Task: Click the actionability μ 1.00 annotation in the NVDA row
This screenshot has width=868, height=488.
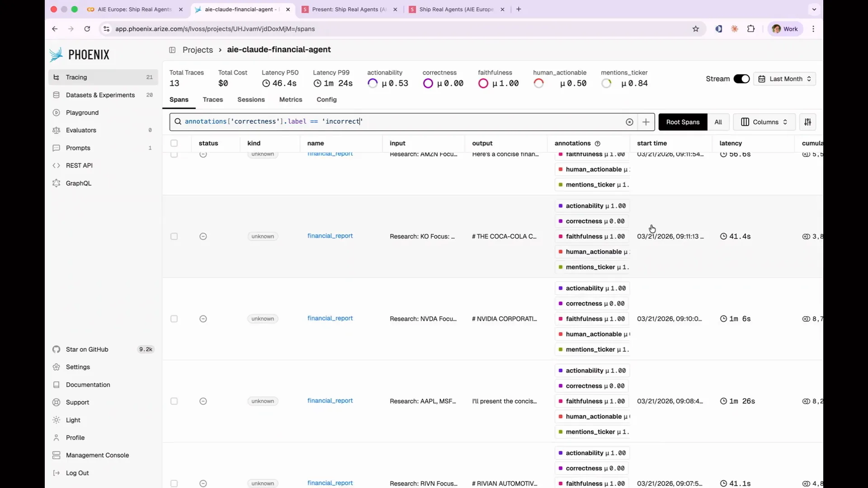Action: 592,288
